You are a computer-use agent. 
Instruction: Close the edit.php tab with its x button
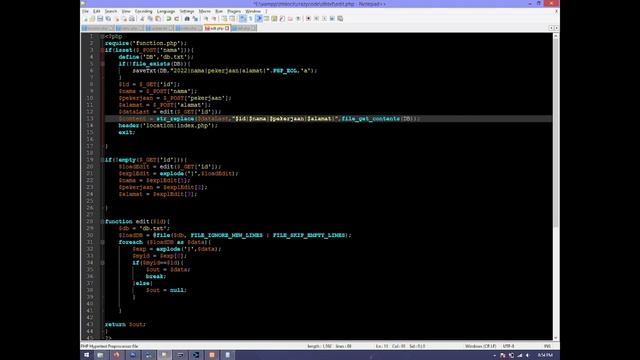pos(227,28)
